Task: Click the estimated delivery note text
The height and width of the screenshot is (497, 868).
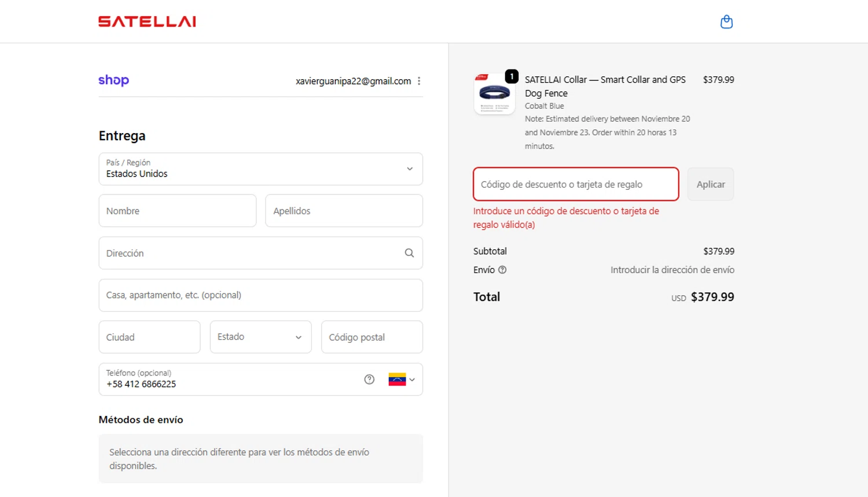Action: 608,132
